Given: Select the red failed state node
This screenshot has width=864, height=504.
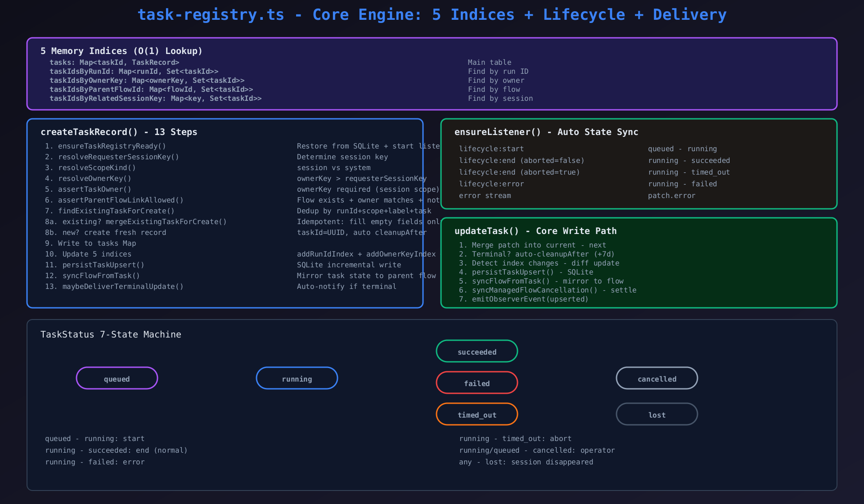Looking at the screenshot, I should tap(477, 383).
